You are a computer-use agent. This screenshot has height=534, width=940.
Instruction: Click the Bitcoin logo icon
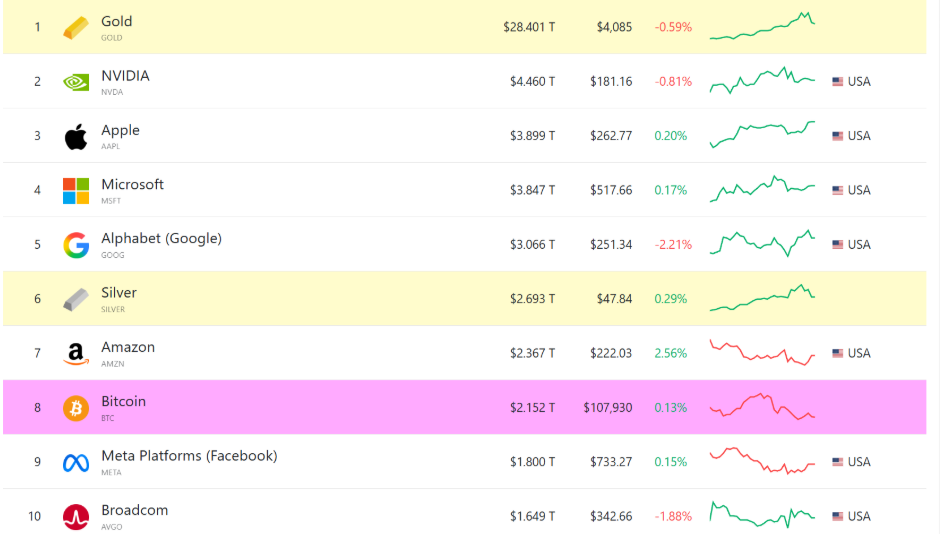tap(76, 408)
